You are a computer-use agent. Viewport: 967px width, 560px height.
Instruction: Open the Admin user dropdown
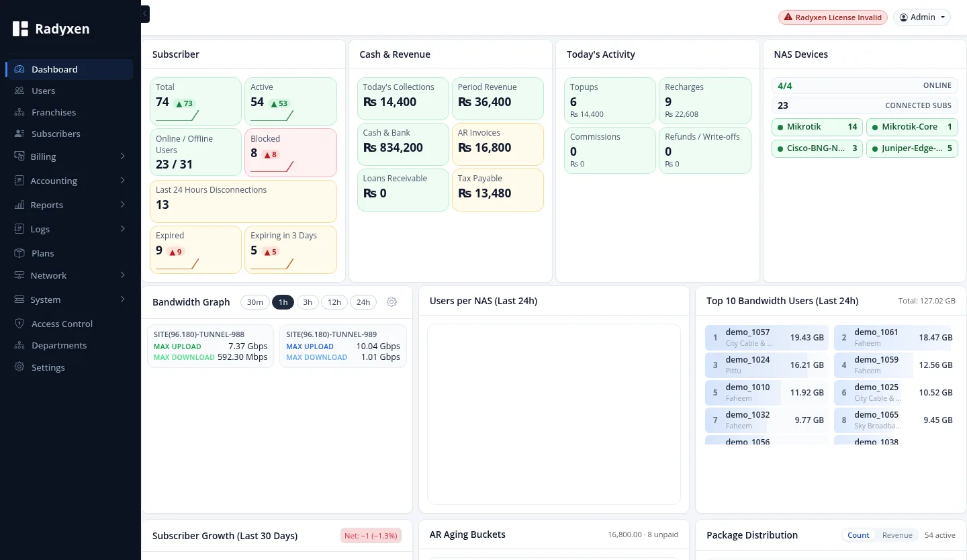(922, 17)
